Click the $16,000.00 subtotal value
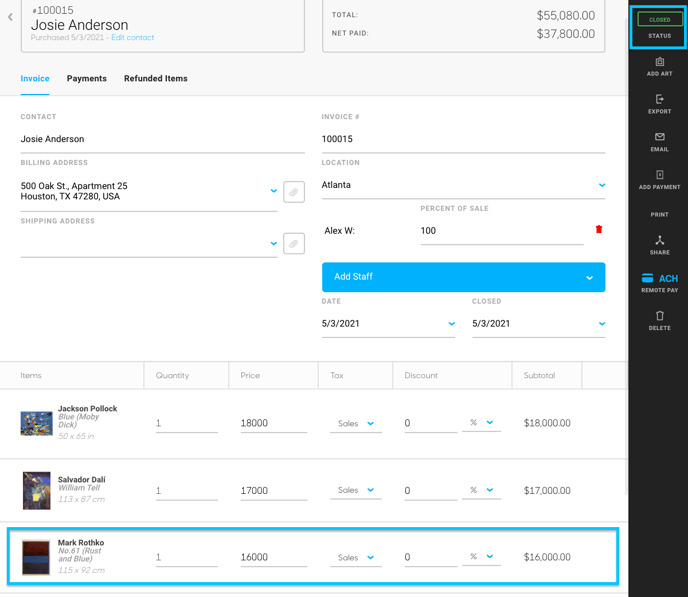The width and height of the screenshot is (688, 597). pos(547,558)
